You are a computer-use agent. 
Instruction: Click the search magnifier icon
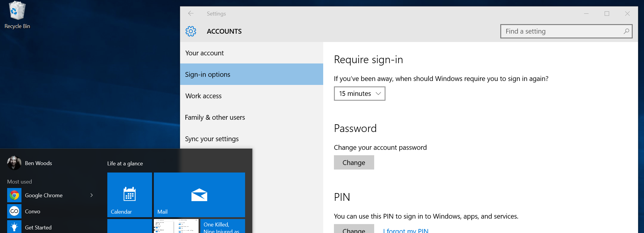[626, 31]
